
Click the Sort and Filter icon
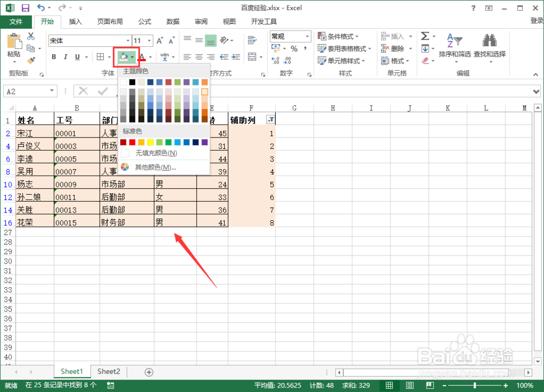coord(455,41)
